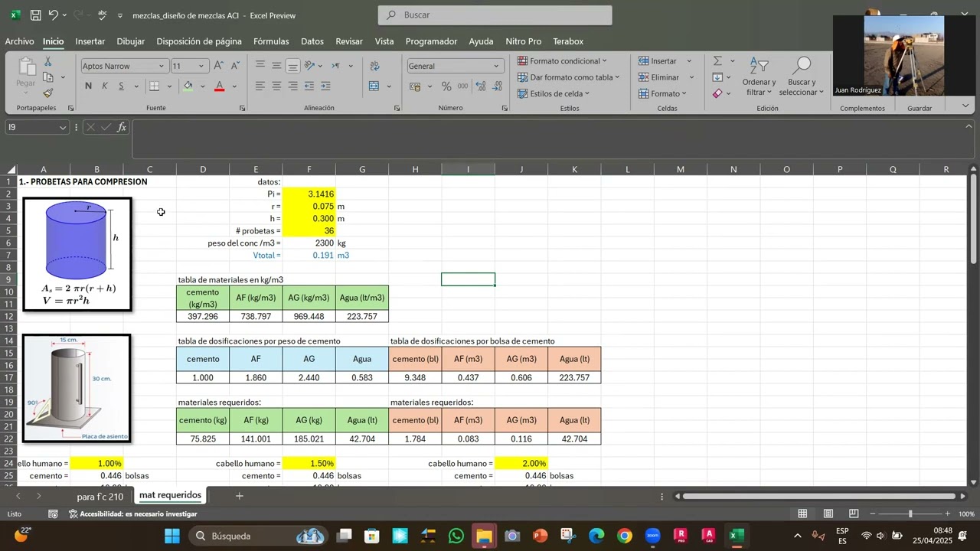
Task: Toggle underline (S) formatting
Action: click(121, 86)
